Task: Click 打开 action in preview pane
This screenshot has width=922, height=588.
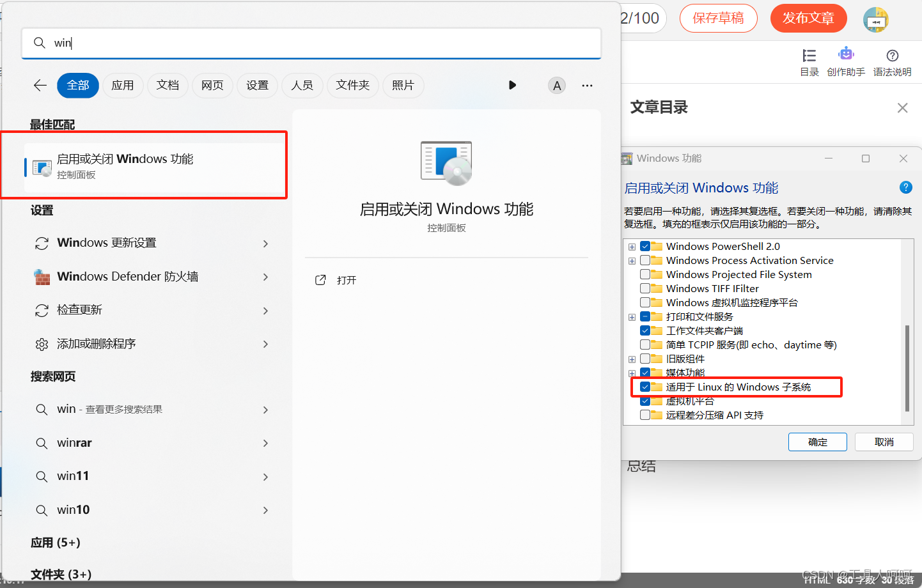Action: pos(347,280)
